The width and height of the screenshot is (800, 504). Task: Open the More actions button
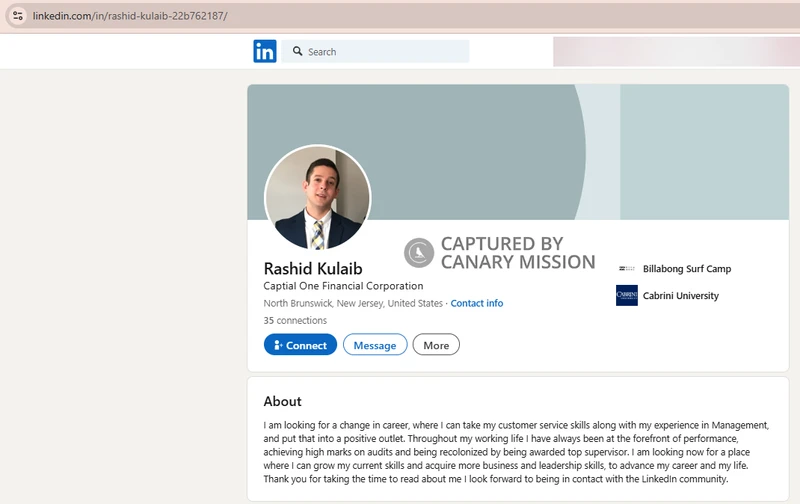pyautogui.click(x=436, y=345)
